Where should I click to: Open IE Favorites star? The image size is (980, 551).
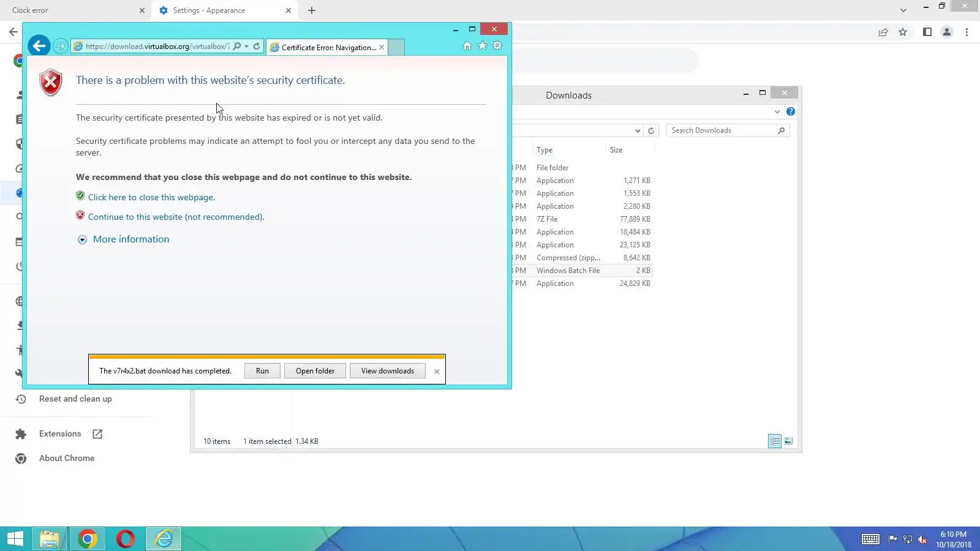(482, 46)
